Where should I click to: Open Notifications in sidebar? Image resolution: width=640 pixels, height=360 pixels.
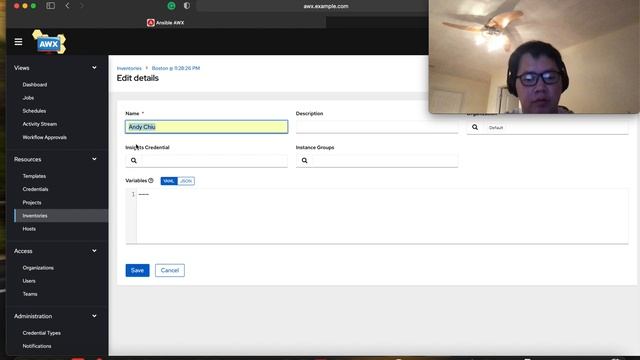click(x=37, y=346)
